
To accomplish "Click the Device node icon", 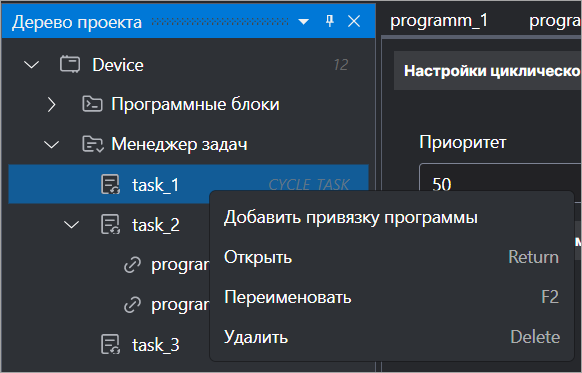I will tap(70, 65).
